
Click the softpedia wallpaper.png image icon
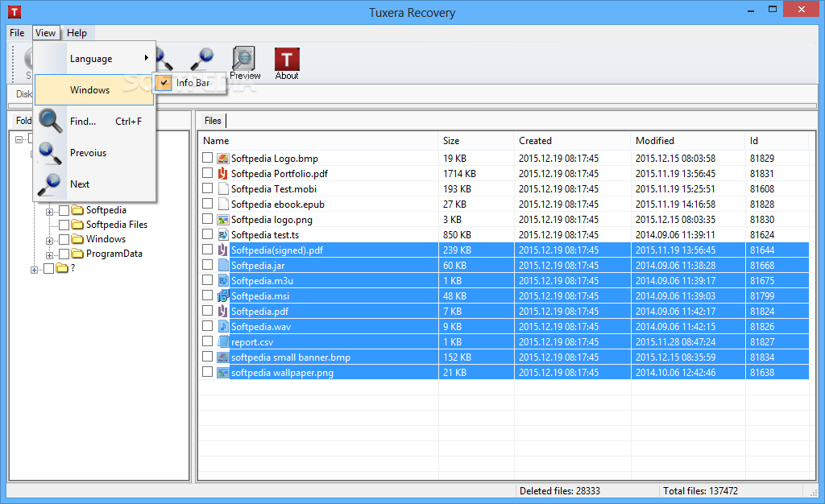click(x=223, y=373)
